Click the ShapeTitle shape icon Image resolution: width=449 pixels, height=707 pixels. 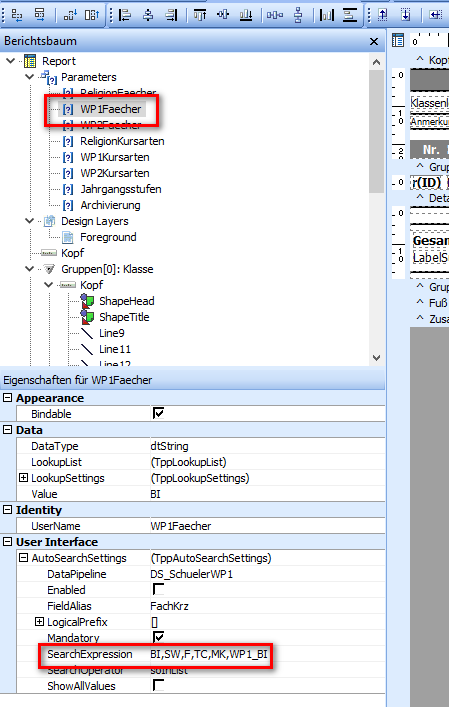tap(87, 317)
